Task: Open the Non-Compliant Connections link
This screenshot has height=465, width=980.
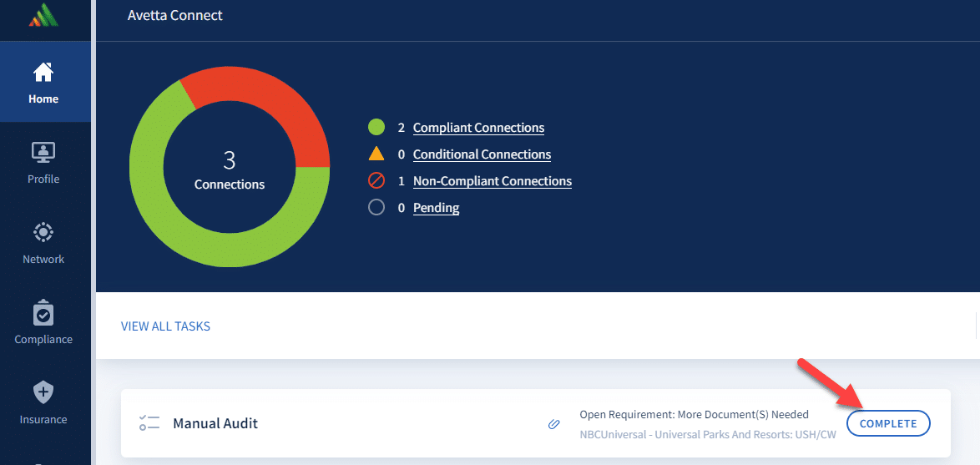Action: [493, 181]
